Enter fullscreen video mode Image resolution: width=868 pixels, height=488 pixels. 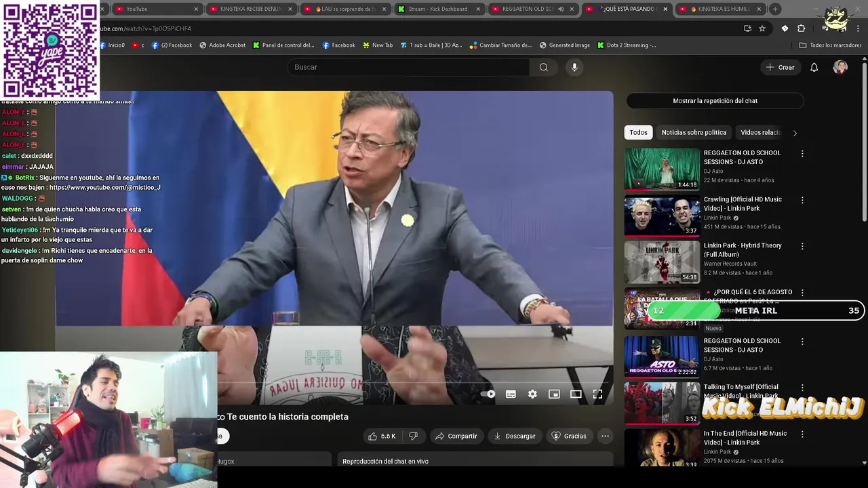tap(597, 394)
